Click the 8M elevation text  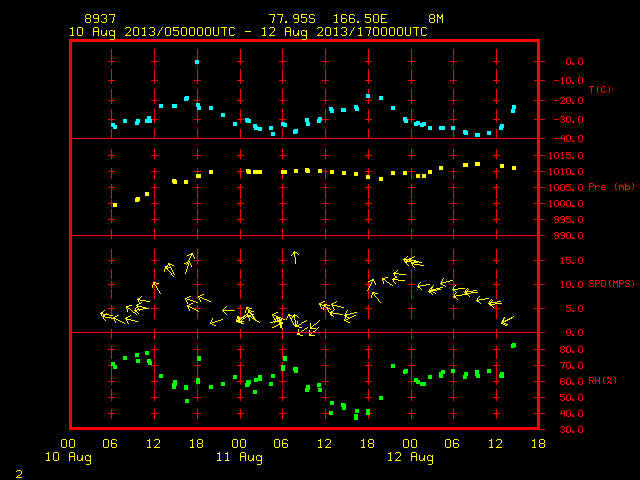pyautogui.click(x=436, y=19)
